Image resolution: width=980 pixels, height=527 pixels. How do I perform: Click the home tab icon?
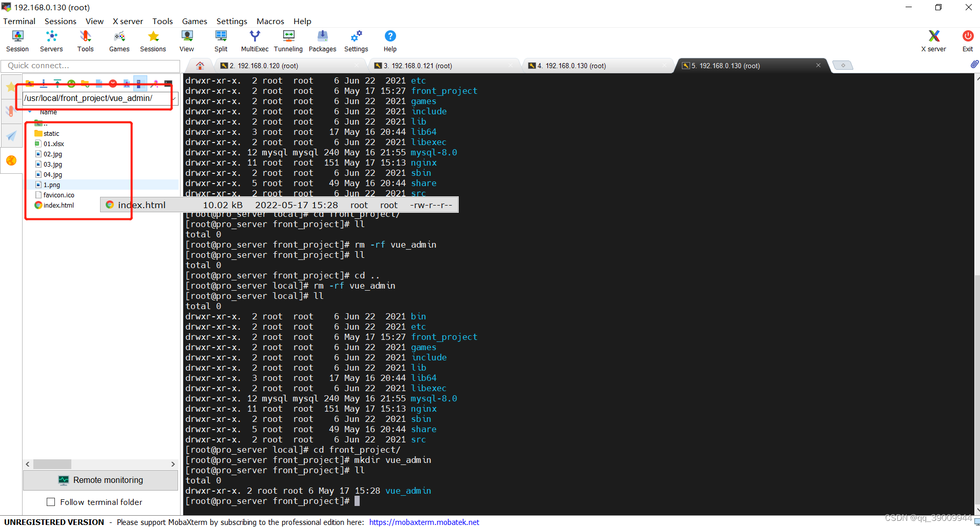click(x=200, y=66)
